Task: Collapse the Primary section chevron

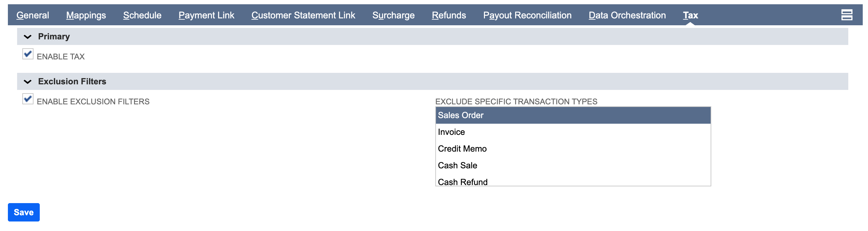Action: coord(28,37)
